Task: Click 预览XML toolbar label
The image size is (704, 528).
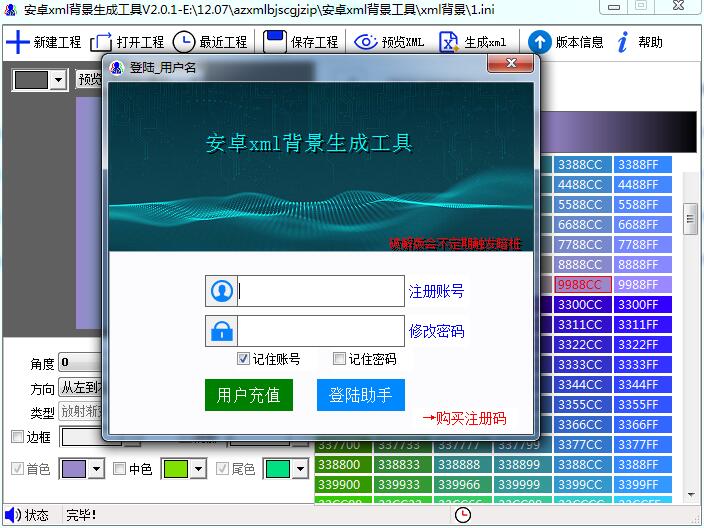Action: (x=403, y=42)
